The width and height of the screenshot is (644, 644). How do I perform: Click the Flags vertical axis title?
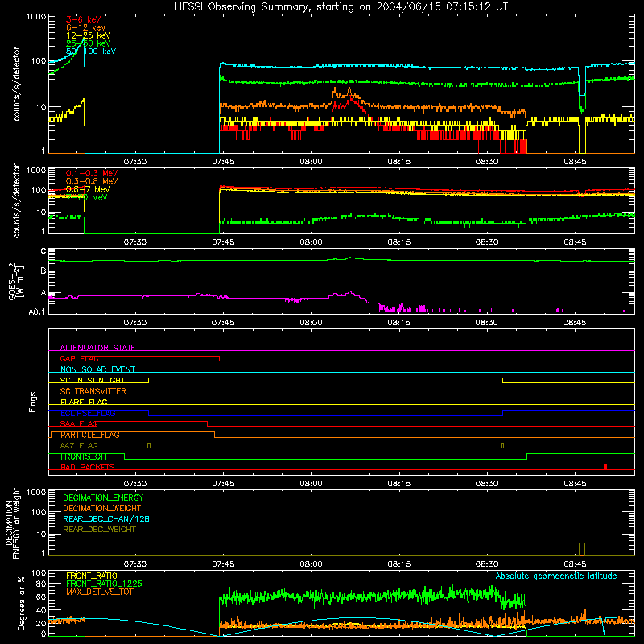(32, 402)
